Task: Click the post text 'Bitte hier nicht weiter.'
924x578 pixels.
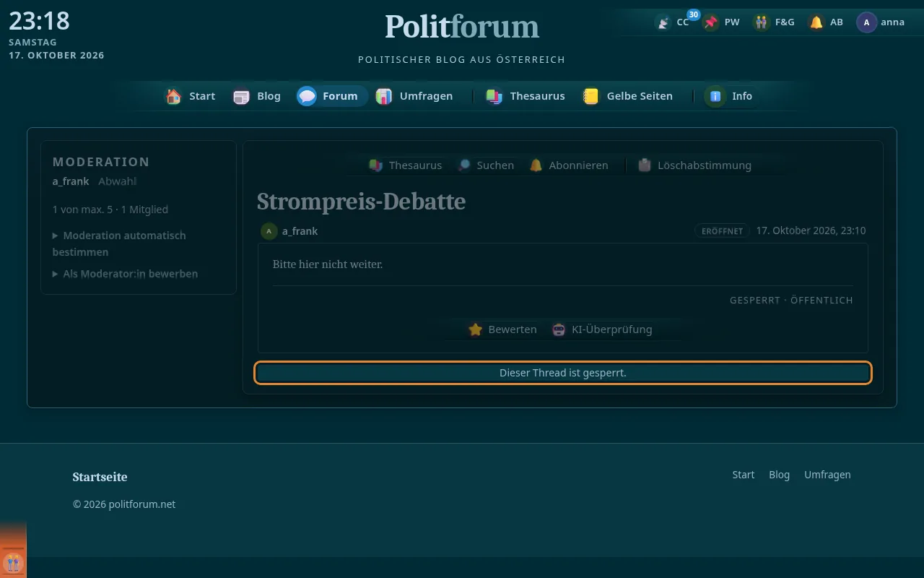Action: [328, 264]
